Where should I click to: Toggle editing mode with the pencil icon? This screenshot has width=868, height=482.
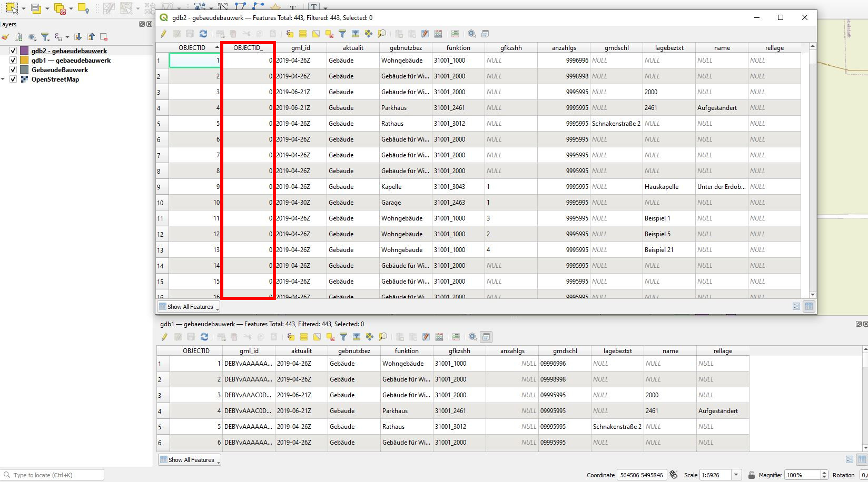pos(164,34)
